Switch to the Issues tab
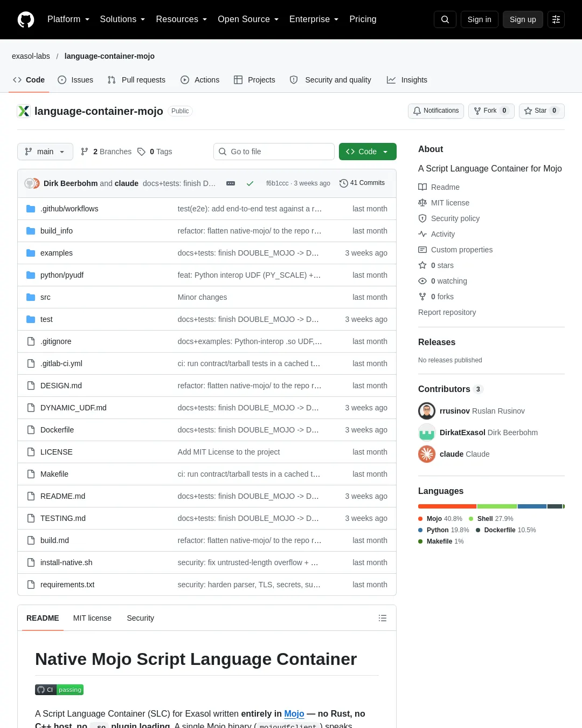The width and height of the screenshot is (582, 728). click(x=75, y=80)
